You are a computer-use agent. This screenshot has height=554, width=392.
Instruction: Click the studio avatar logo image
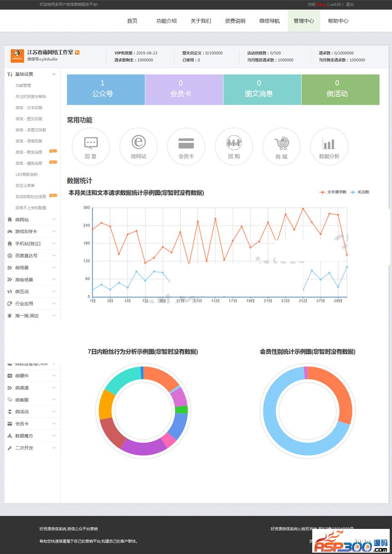point(17,56)
